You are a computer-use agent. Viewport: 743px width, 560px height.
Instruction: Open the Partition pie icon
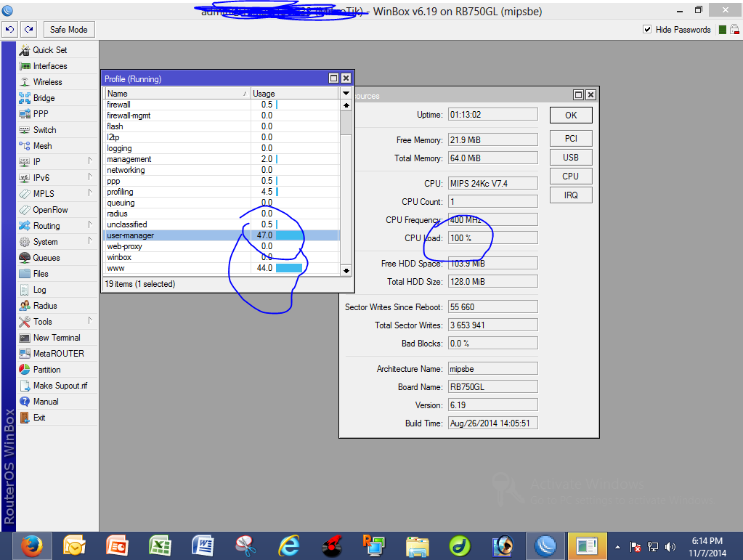pyautogui.click(x=25, y=370)
